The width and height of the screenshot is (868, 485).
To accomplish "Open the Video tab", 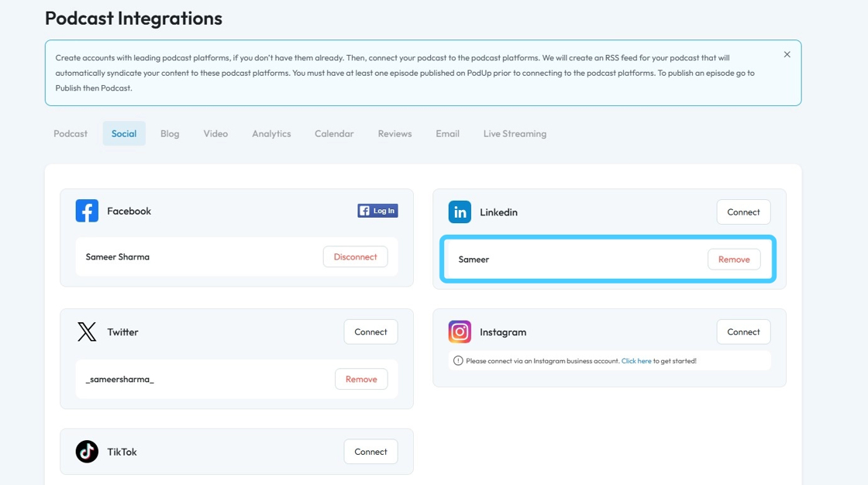I will (x=215, y=133).
